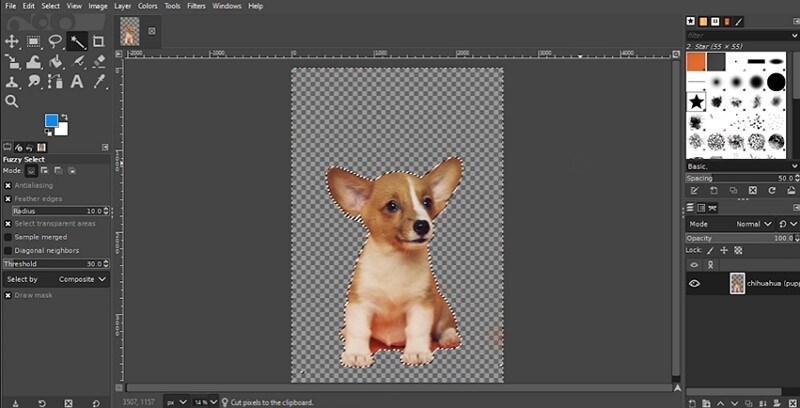Open the layer Mode Normal dropdown

(730, 224)
